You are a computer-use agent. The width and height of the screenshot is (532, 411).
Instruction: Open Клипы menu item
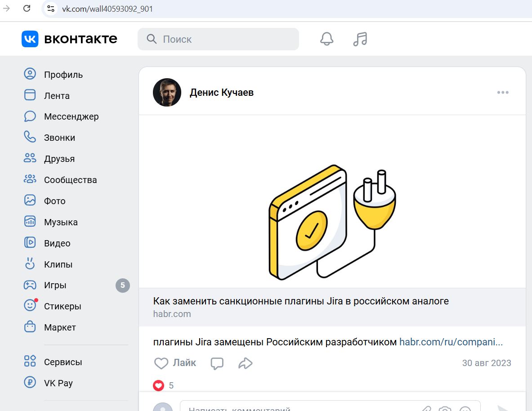pos(58,264)
